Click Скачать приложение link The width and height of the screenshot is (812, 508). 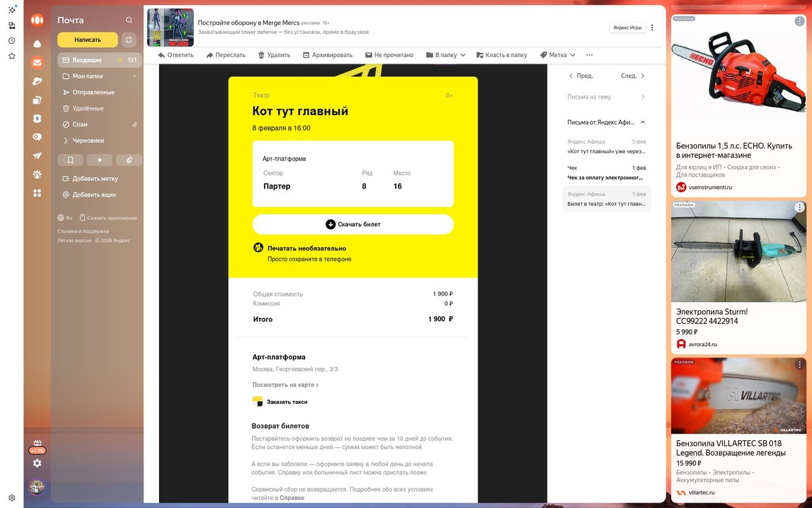[108, 218]
